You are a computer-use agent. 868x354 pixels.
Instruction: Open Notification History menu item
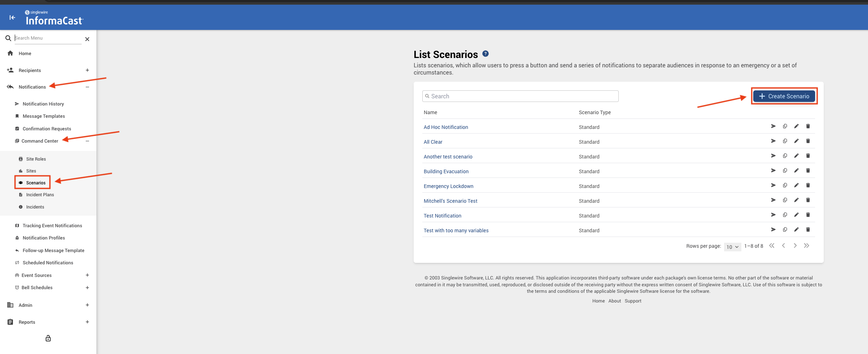pos(43,104)
